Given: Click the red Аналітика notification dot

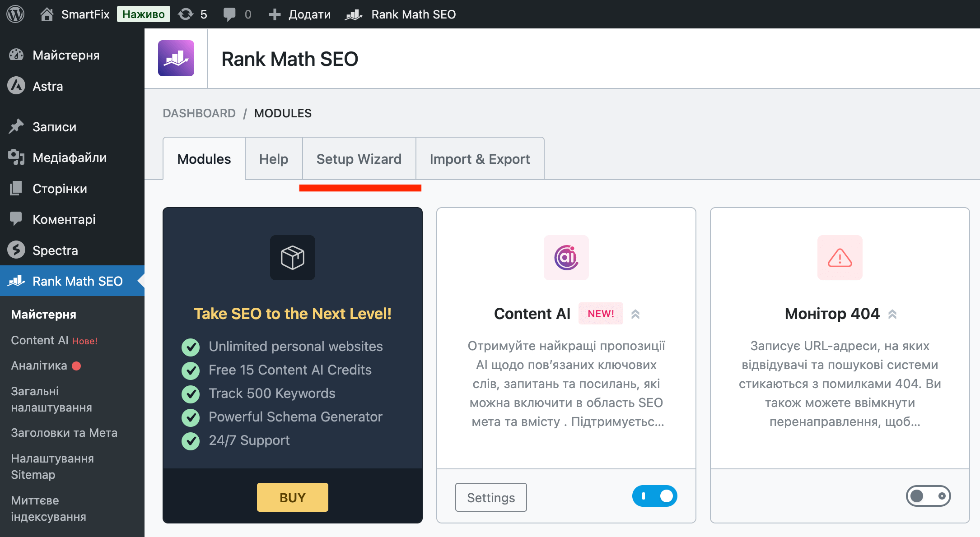Looking at the screenshot, I should click(x=77, y=366).
